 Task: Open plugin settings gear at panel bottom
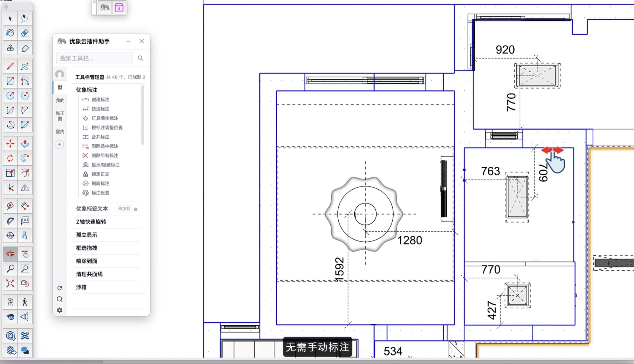coord(59,310)
